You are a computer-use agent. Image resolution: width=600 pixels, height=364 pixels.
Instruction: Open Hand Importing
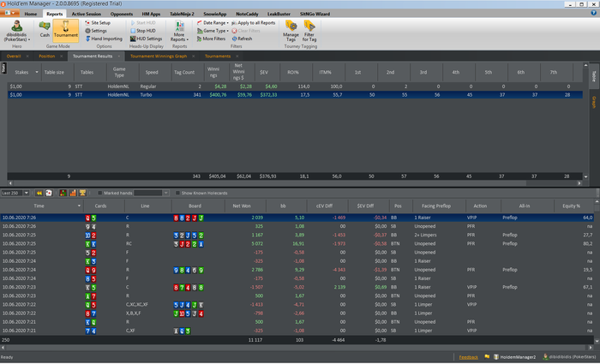(104, 39)
